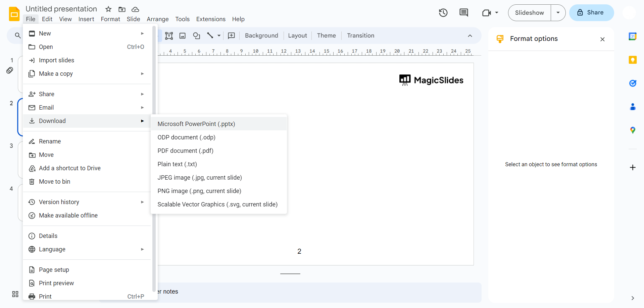
Task: Collapse the toolbar with chevron arrow
Action: 470,36
